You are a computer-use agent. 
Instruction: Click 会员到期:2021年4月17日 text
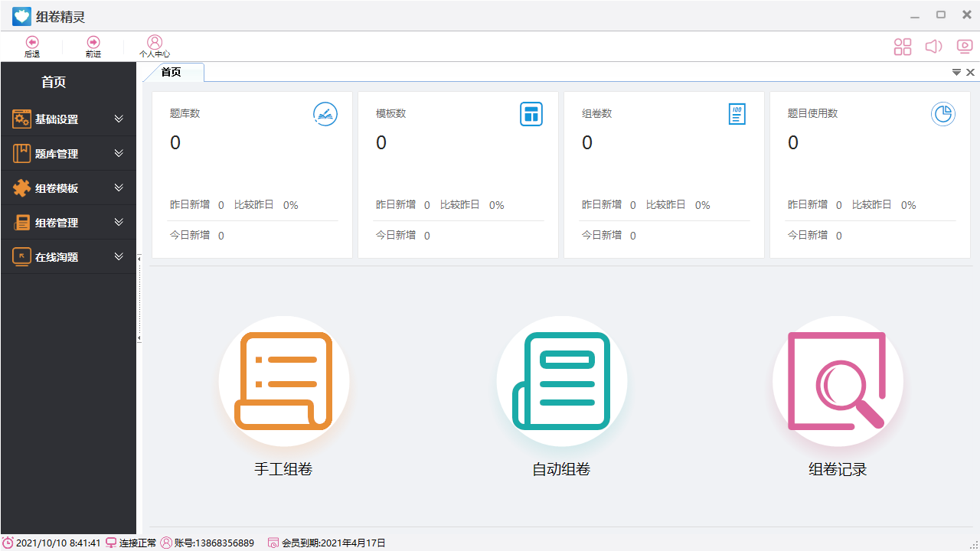(x=334, y=543)
